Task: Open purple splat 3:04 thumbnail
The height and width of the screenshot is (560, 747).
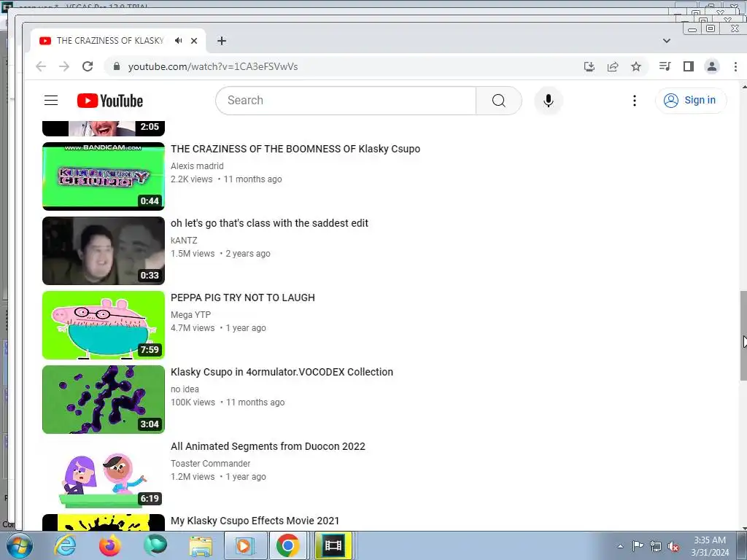Action: 104,400
